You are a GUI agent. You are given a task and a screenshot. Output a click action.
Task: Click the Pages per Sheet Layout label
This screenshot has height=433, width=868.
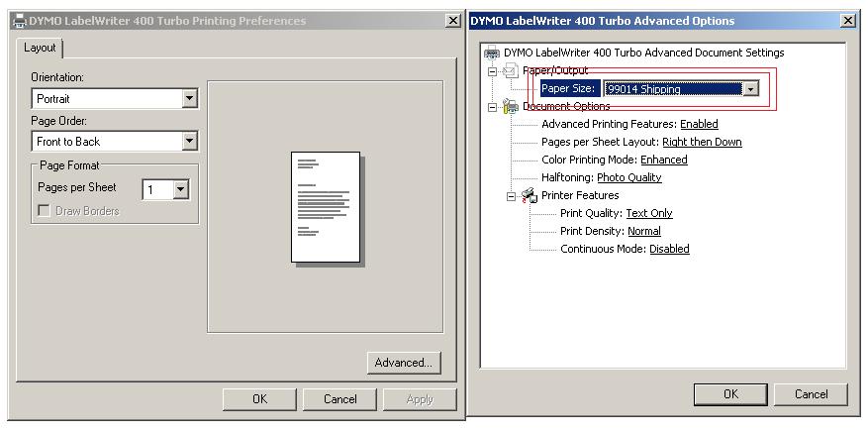[600, 142]
